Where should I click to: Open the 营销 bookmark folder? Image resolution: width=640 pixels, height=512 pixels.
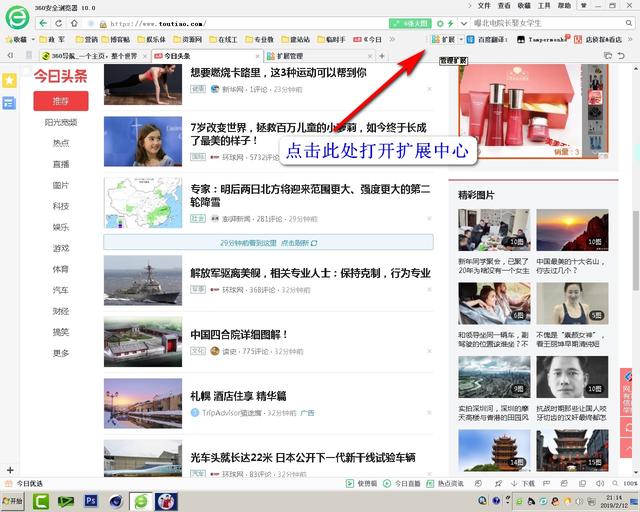(x=87, y=40)
